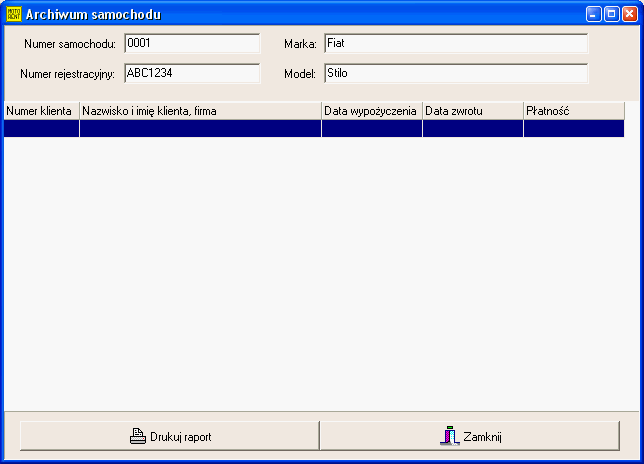This screenshot has width=644, height=464.
Task: Click the Data zwrotu column header
Action: coord(472,111)
